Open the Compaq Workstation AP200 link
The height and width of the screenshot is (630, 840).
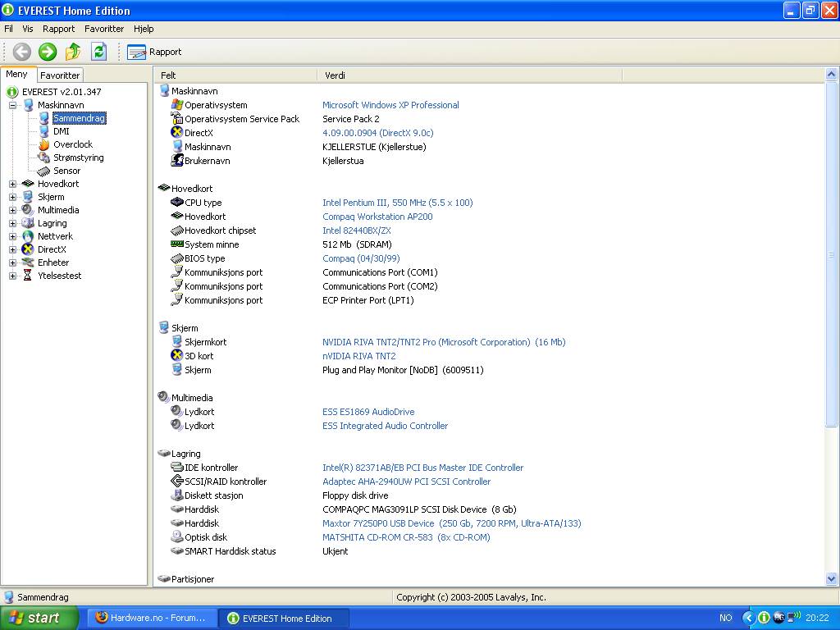377,217
